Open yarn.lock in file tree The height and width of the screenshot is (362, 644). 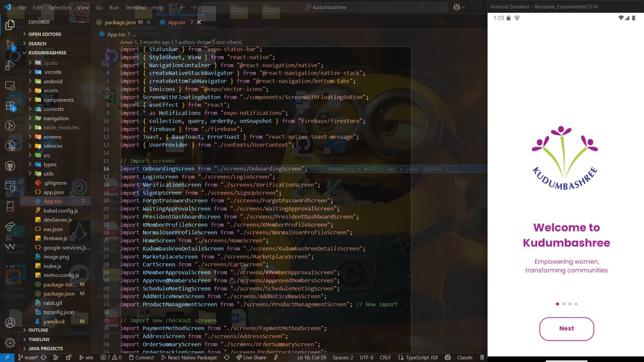pos(54,321)
